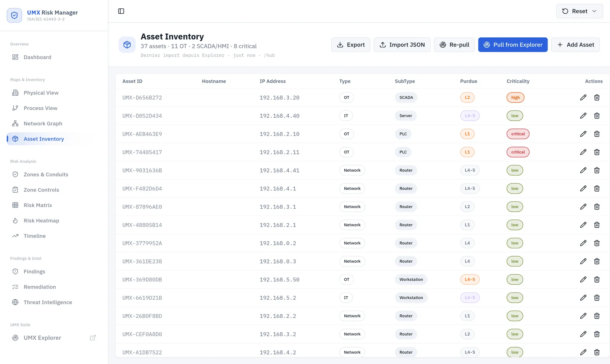The image size is (610, 364).
Task: Toggle the sidebar panel icon
Action: point(121,11)
